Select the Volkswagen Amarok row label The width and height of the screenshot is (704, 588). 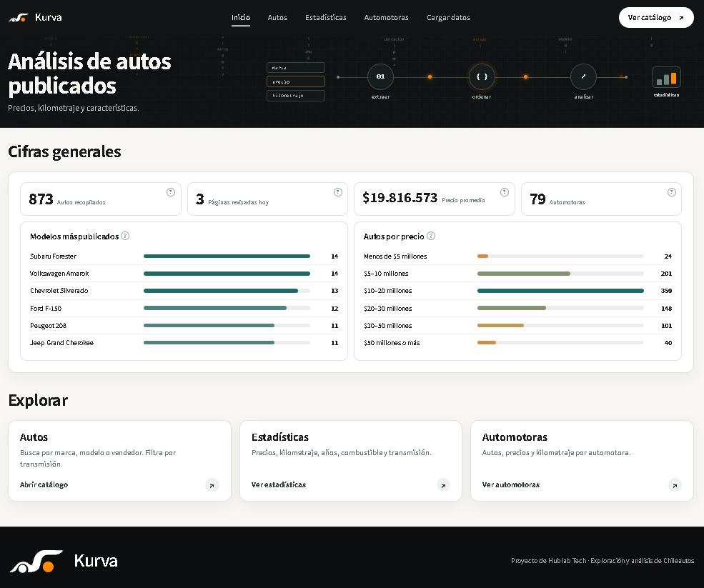pyautogui.click(x=59, y=274)
